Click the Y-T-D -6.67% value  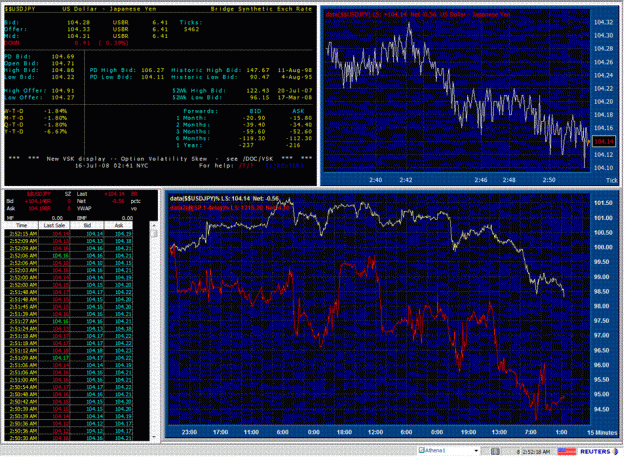click(55, 131)
